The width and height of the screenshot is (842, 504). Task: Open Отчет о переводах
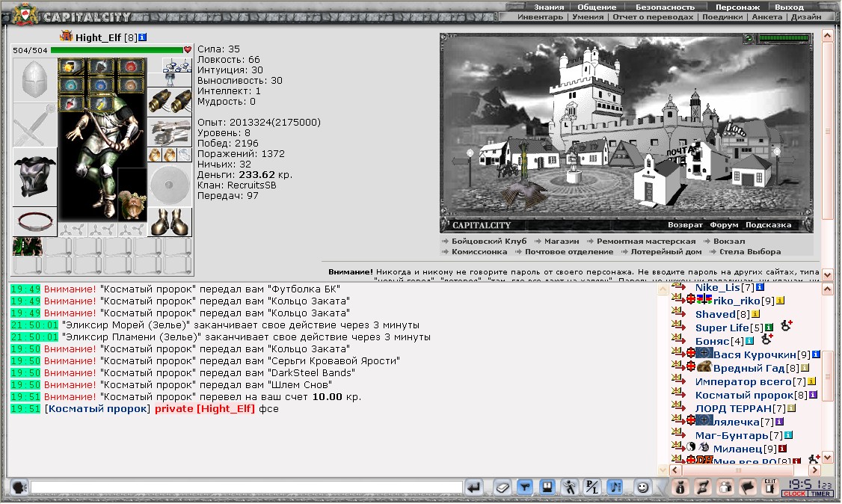coord(653,16)
